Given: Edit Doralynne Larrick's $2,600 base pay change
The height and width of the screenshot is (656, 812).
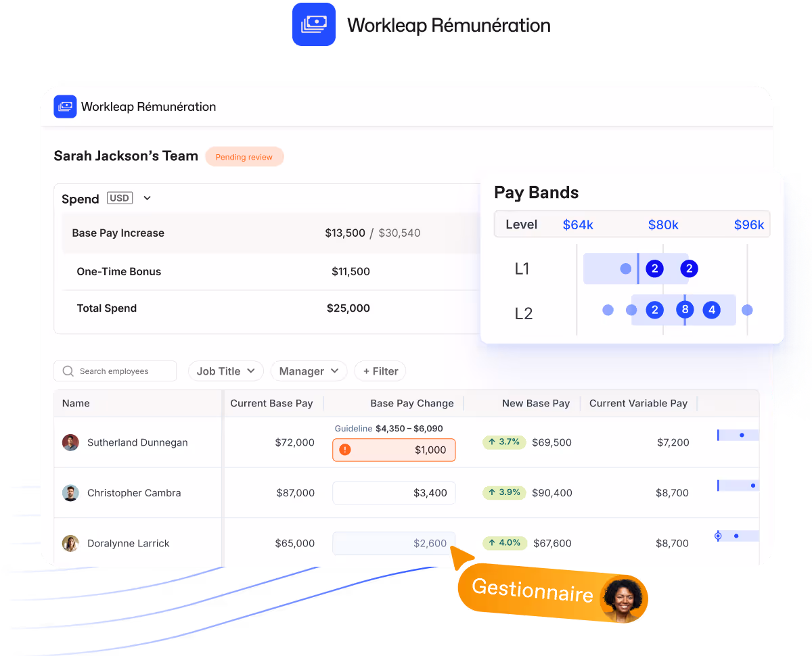Looking at the screenshot, I should 394,543.
